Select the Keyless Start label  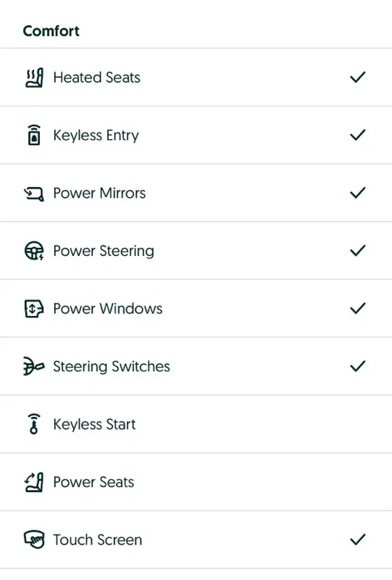(x=94, y=424)
